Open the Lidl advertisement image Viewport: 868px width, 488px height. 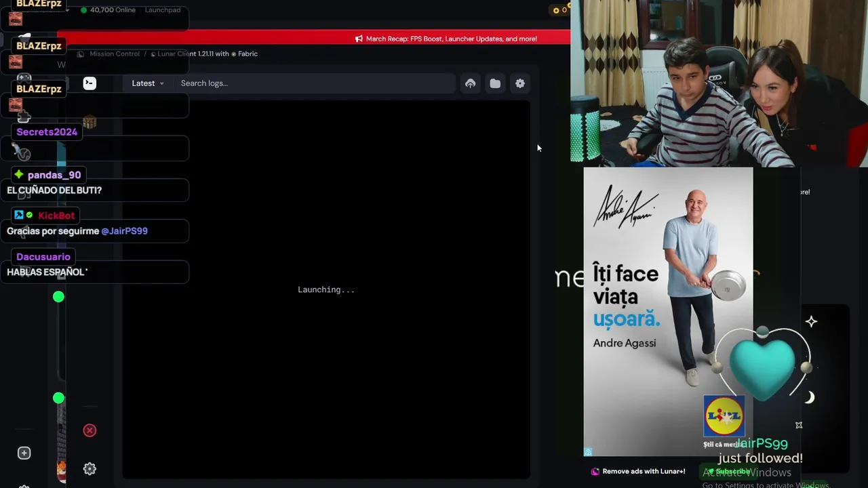tap(668, 312)
